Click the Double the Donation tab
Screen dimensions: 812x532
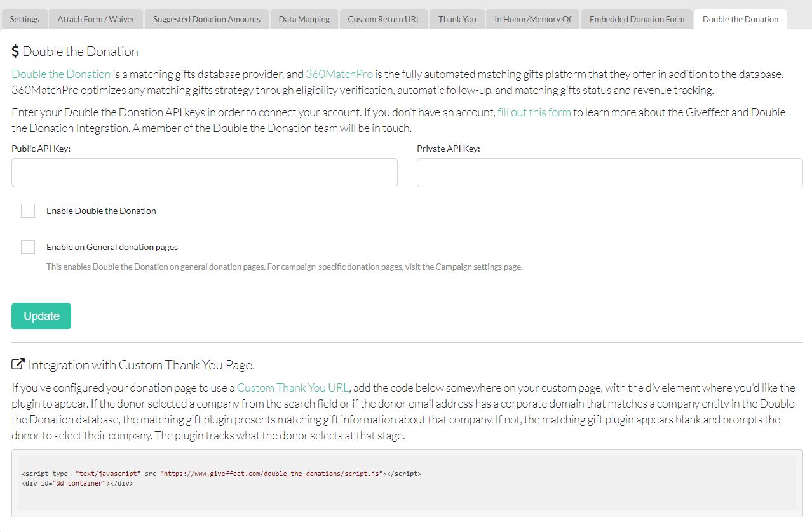[x=740, y=19]
